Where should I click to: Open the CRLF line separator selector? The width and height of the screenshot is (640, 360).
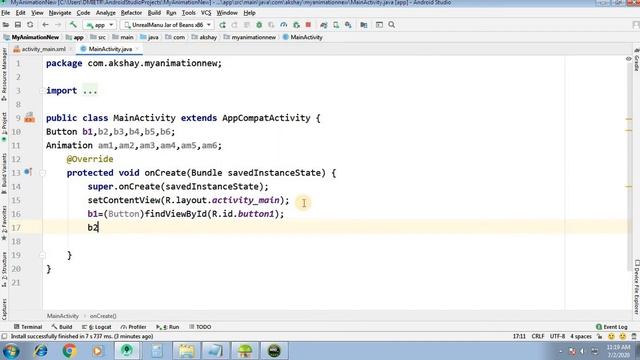pos(538,336)
